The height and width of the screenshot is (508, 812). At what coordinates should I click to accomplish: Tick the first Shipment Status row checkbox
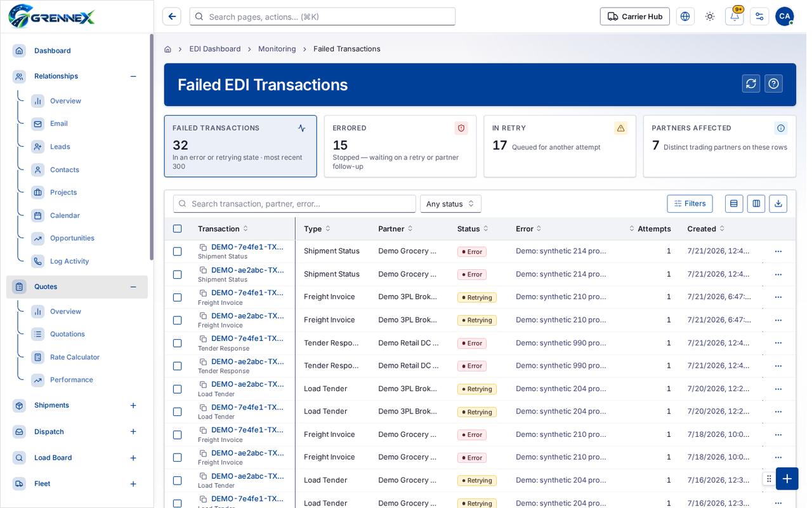pyautogui.click(x=178, y=251)
